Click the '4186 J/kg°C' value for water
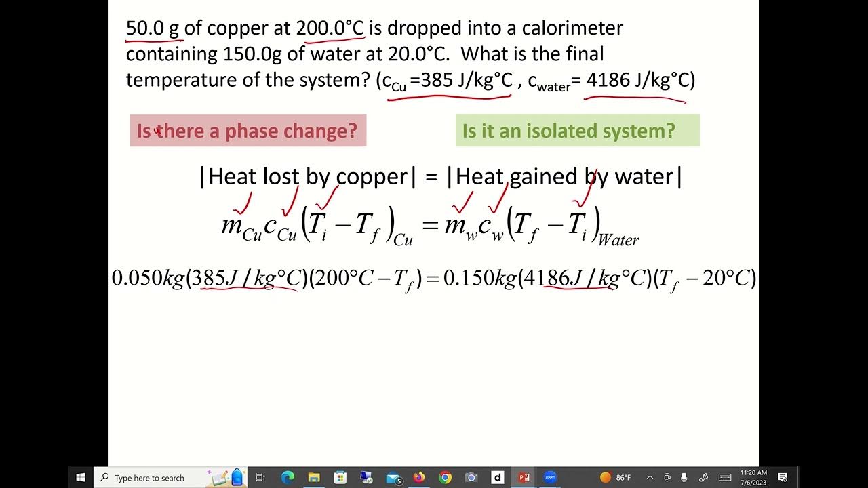868x488 pixels. (637, 80)
